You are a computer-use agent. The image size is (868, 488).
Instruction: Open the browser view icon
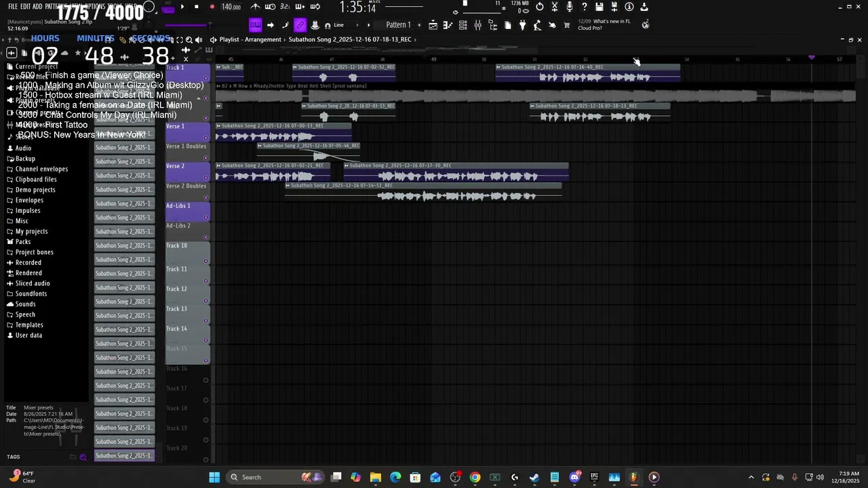[492, 25]
